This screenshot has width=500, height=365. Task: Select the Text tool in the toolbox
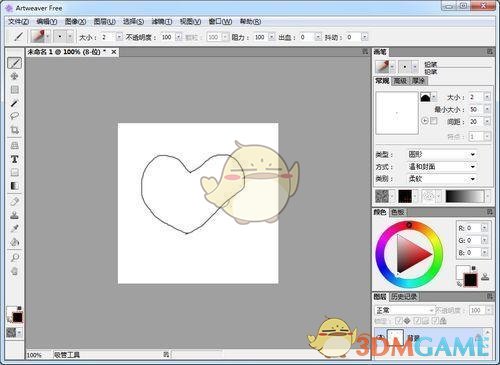click(x=14, y=159)
